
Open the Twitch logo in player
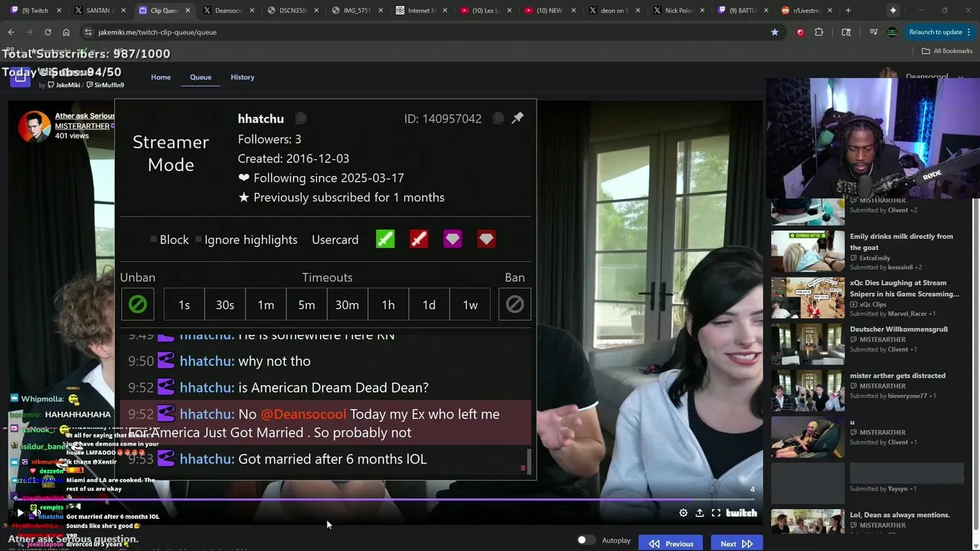741,513
